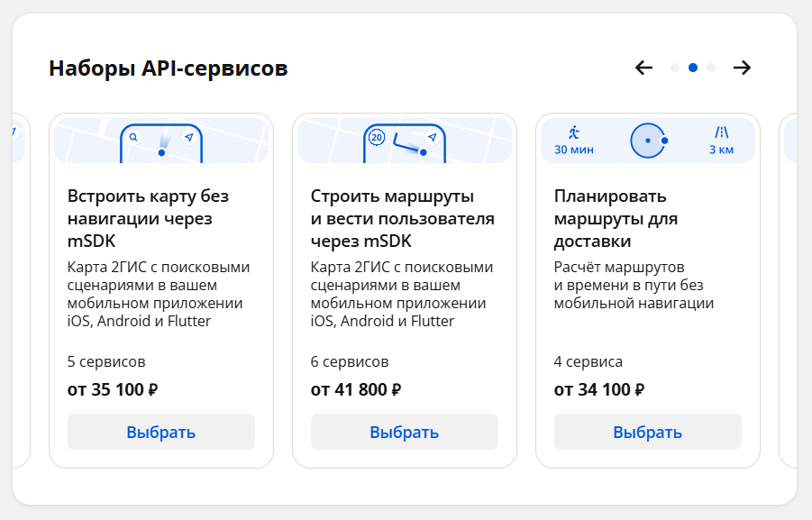Click navigation arrow icon in first card illustration
Screen dimensions: 812x520
pyautogui.click(x=189, y=137)
